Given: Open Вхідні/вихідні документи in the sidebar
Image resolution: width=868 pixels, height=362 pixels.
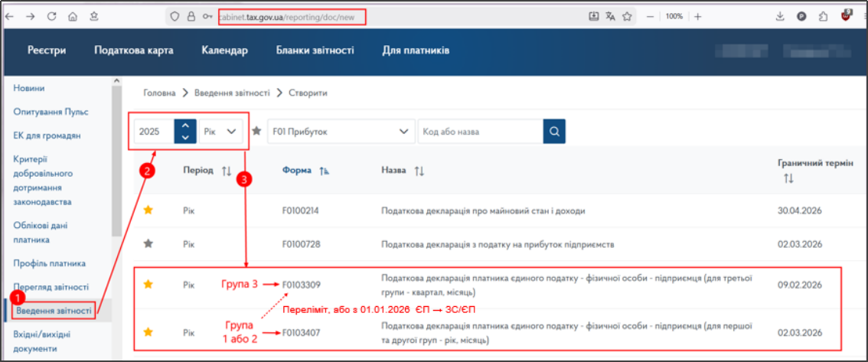Looking at the screenshot, I should click(43, 341).
